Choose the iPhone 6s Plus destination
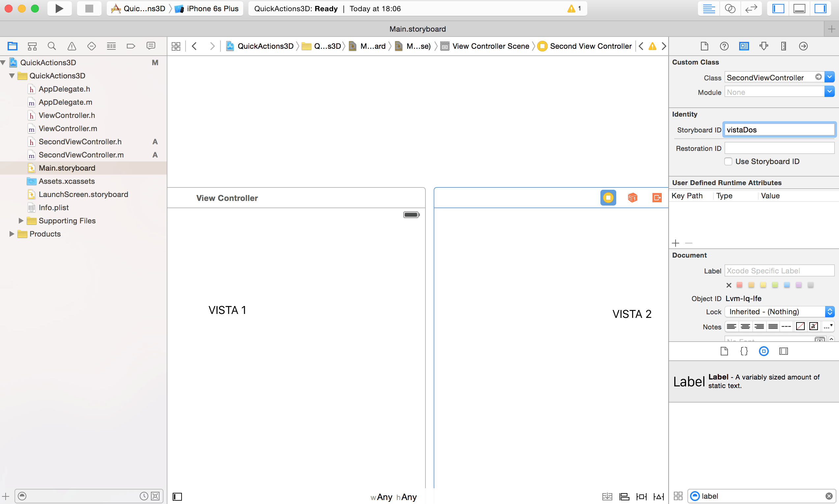Screen dimensions: 839x504 click(207, 9)
